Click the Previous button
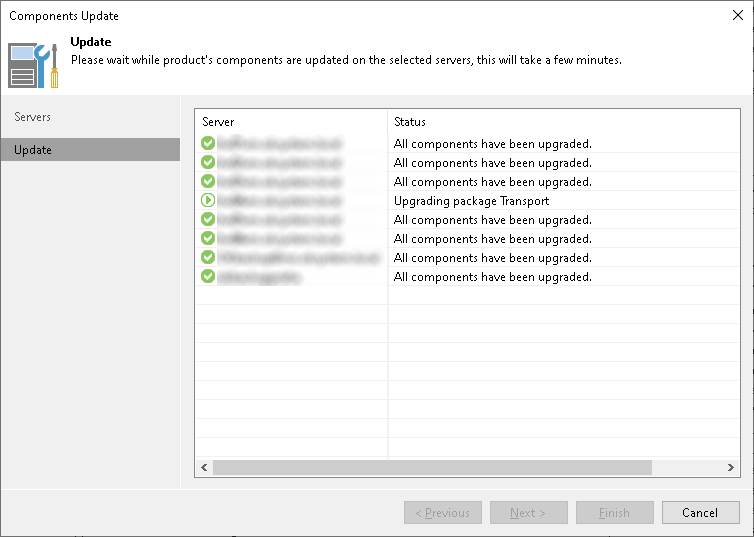 443,512
